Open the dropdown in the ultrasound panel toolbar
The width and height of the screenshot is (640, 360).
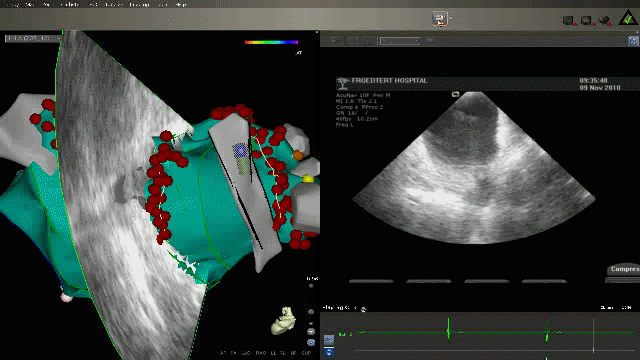coord(400,41)
